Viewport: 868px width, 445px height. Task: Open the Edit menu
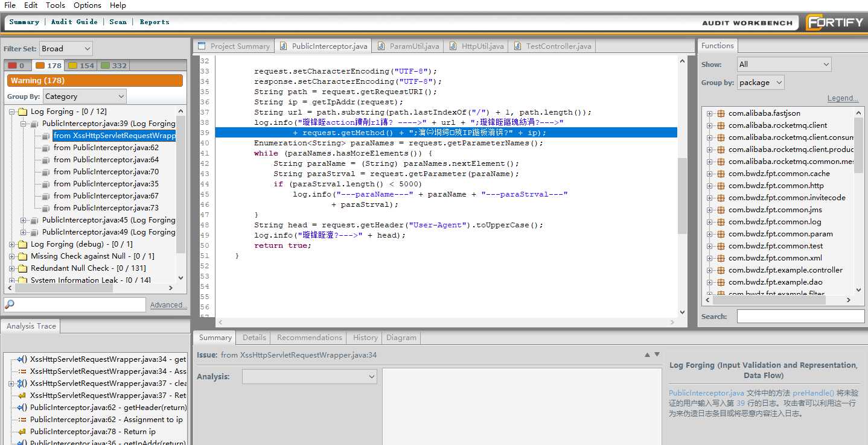[31, 5]
